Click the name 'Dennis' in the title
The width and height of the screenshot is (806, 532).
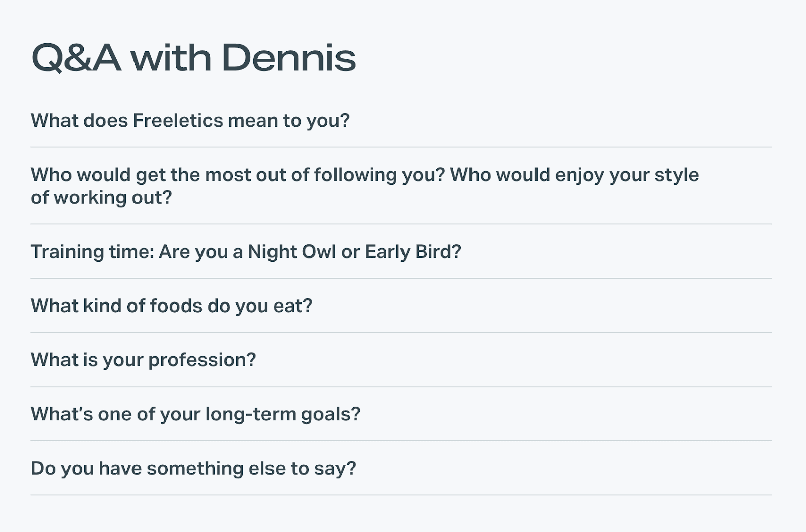pos(288,58)
